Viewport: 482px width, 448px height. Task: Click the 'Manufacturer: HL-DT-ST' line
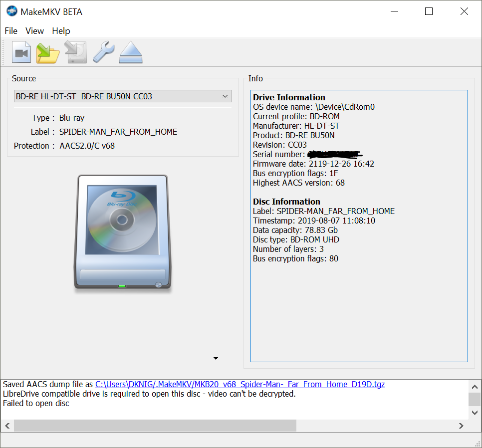pos(296,126)
